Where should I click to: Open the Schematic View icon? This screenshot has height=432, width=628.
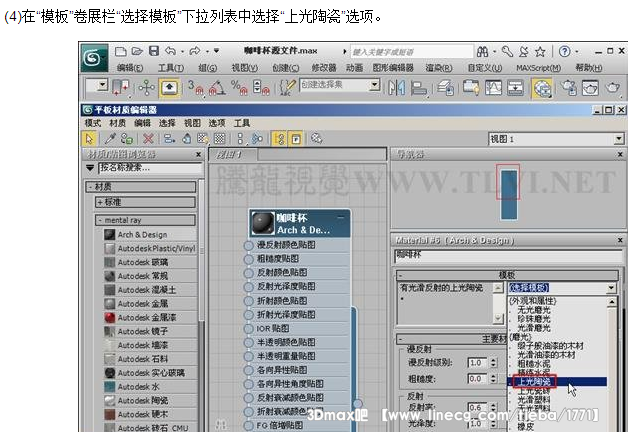[x=515, y=88]
